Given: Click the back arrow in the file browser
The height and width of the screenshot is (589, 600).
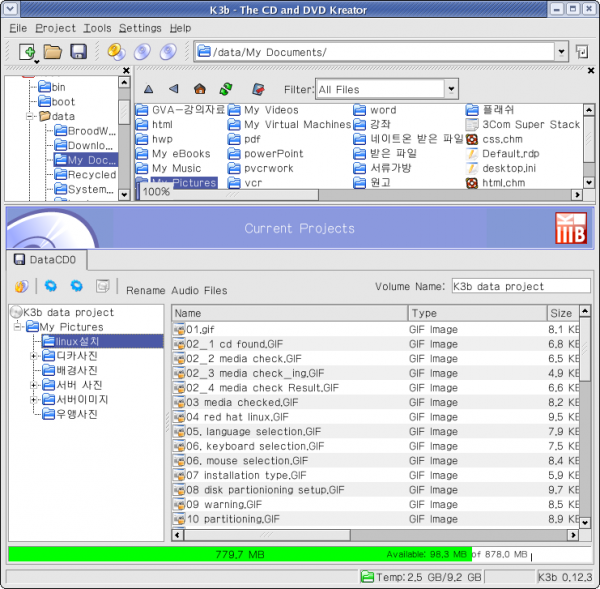Looking at the screenshot, I should 174,89.
